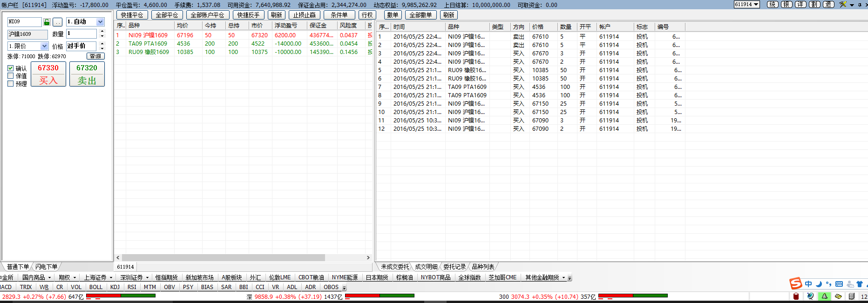868x303 pixels.
Task: Click the positions table horizontal scrollbar
Action: coord(224,257)
